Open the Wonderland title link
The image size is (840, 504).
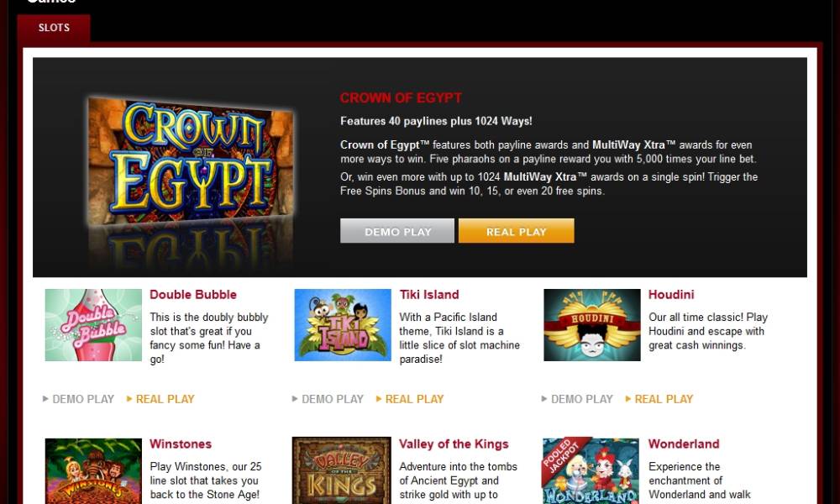[684, 444]
